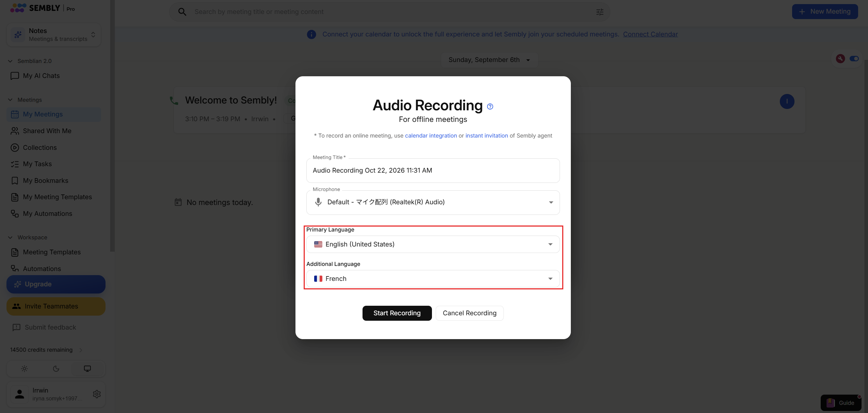Click the info icon in calendar banner
The height and width of the screenshot is (413, 868).
click(x=311, y=34)
